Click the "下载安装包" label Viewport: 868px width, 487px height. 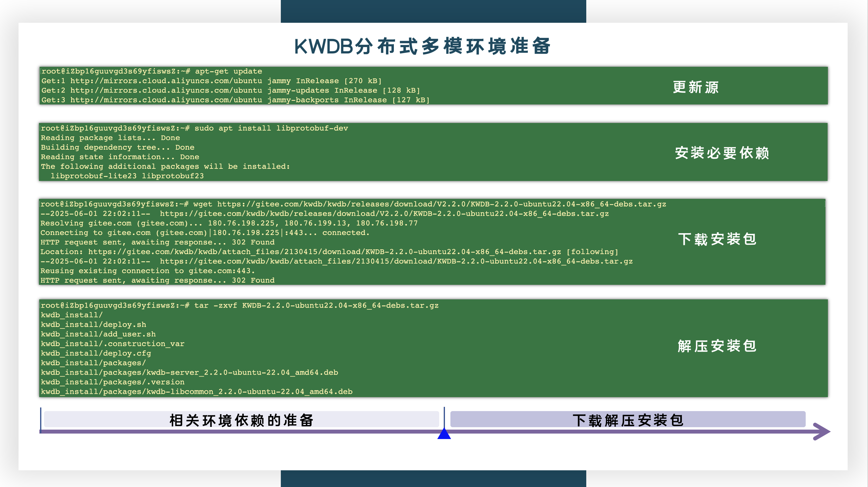click(717, 239)
